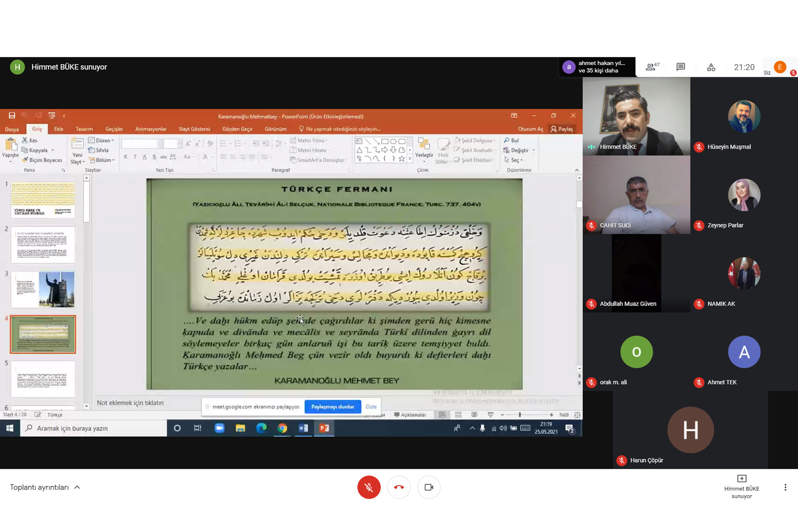The width and height of the screenshot is (798, 532).
Task: Click the Kes (Cut) scissors icon
Action: [x=25, y=140]
